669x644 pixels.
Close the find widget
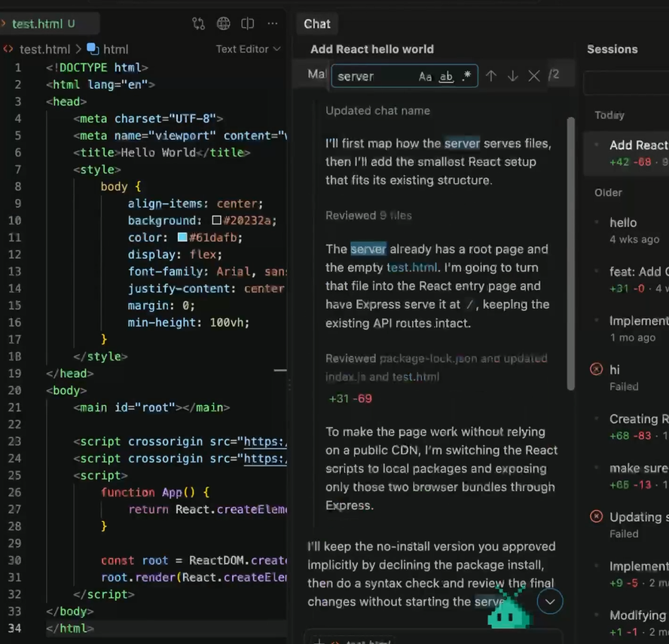(533, 76)
